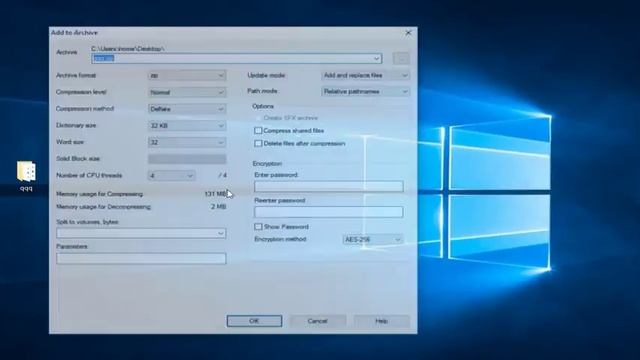
Task: Click the archive path text C:\Users...Desktop
Action: pos(128,49)
